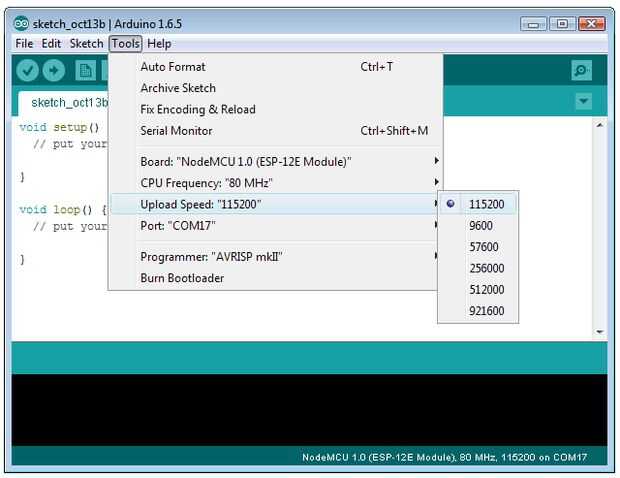Click the status bar board info text

(x=444, y=457)
